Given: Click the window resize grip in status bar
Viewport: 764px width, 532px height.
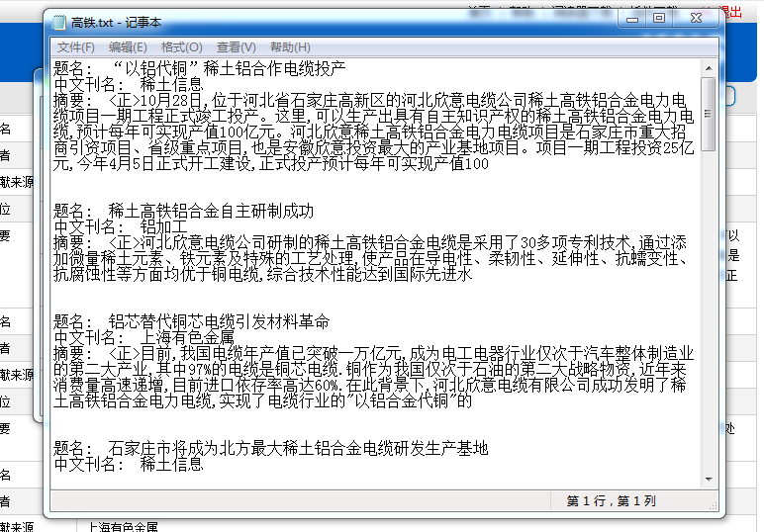Looking at the screenshot, I should coord(714,505).
